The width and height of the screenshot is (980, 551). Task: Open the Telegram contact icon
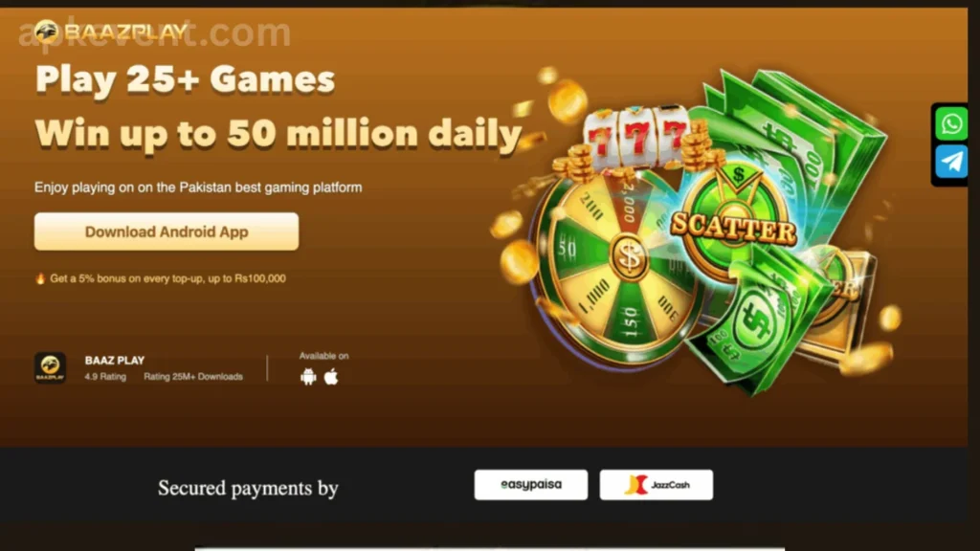[951, 163]
